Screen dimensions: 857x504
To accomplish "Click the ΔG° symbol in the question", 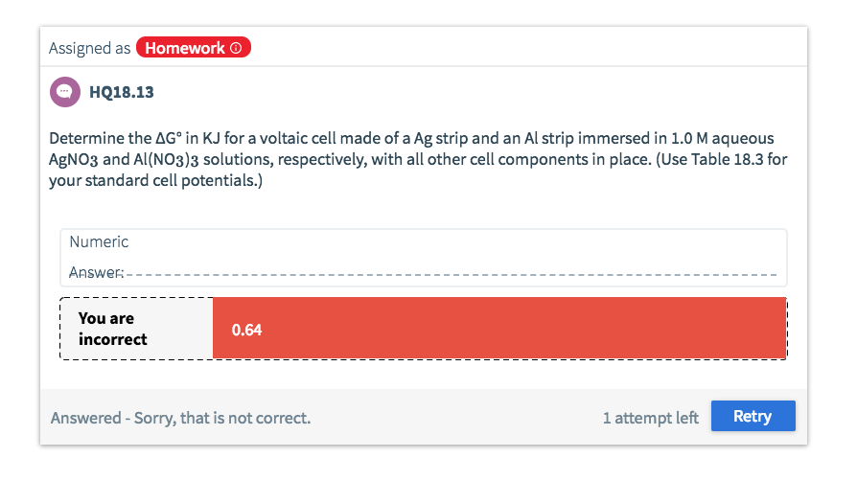I will 169,138.
